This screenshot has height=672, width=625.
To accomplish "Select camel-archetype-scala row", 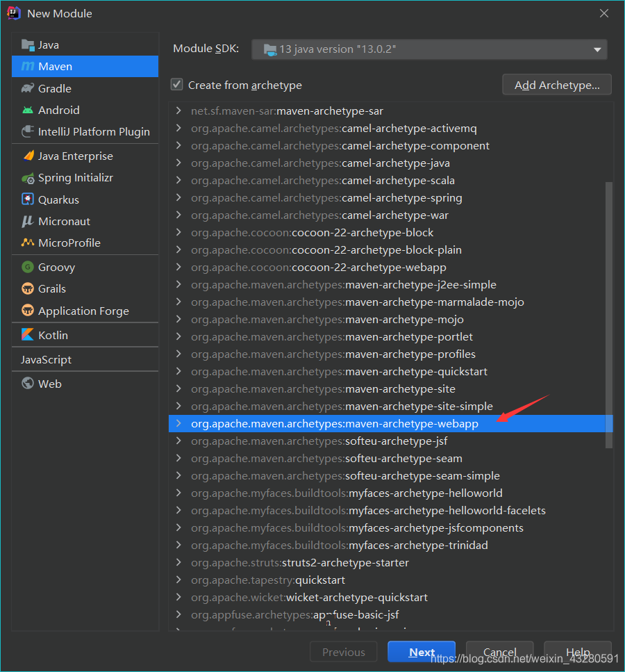I will 391,181.
